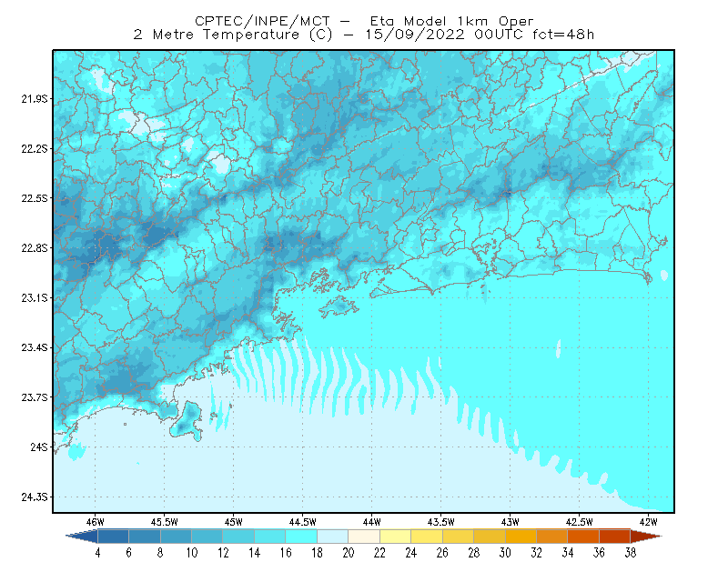Click the 22.8S latitude axis label
The width and height of the screenshot is (728, 562).
point(35,248)
